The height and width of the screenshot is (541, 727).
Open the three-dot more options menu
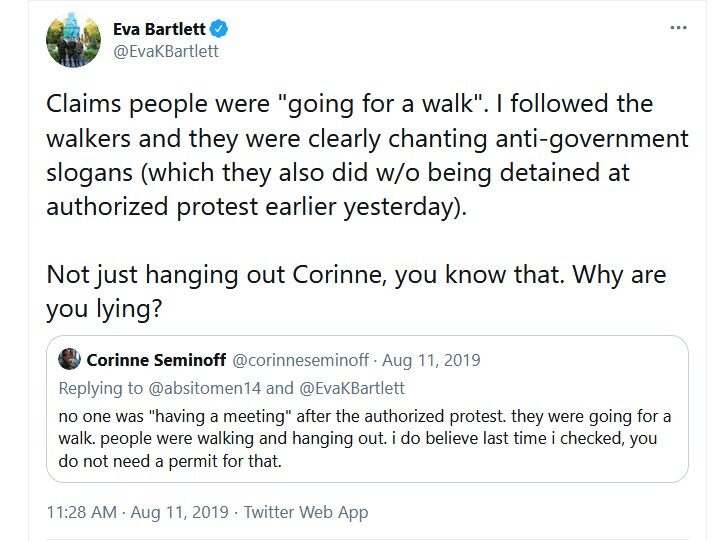[678, 28]
